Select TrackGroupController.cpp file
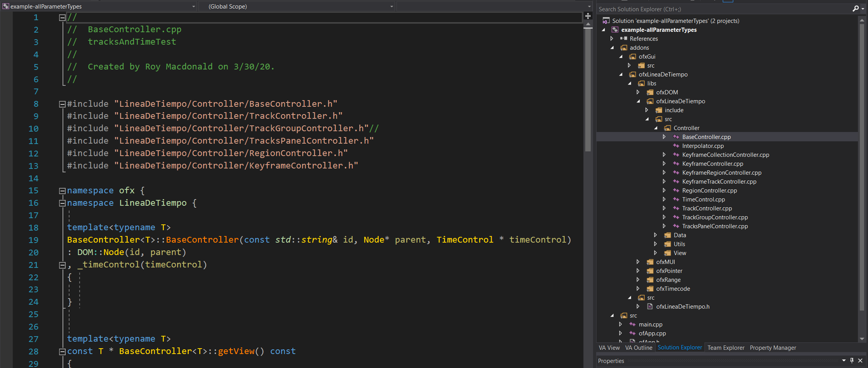 click(715, 217)
